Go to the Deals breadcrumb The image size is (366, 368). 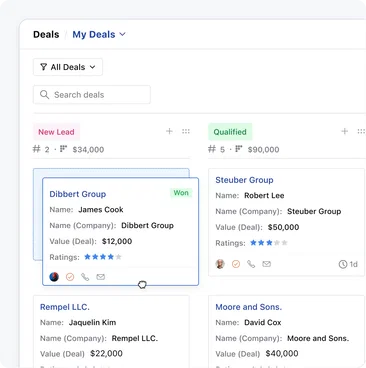[46, 34]
